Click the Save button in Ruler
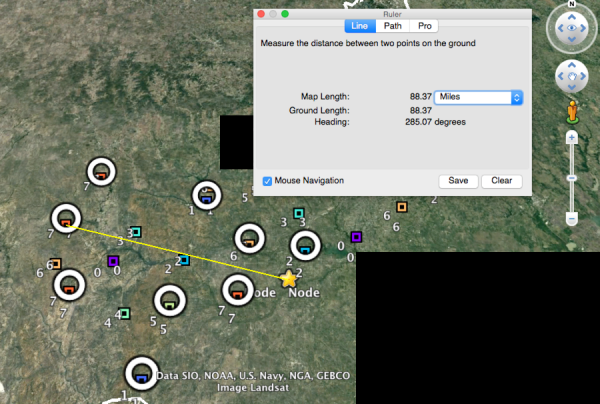The image size is (600, 404). [x=457, y=181]
